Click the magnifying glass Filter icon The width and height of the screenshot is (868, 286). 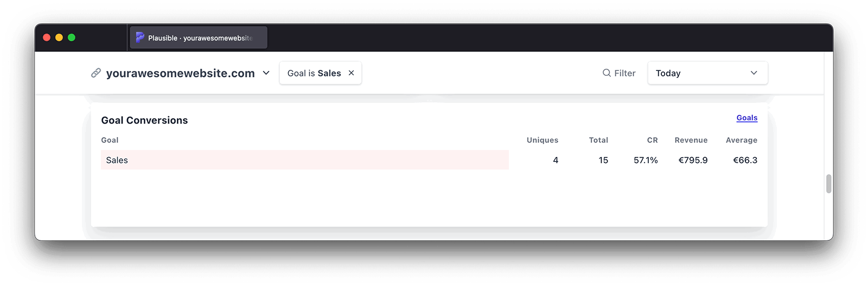tap(607, 73)
